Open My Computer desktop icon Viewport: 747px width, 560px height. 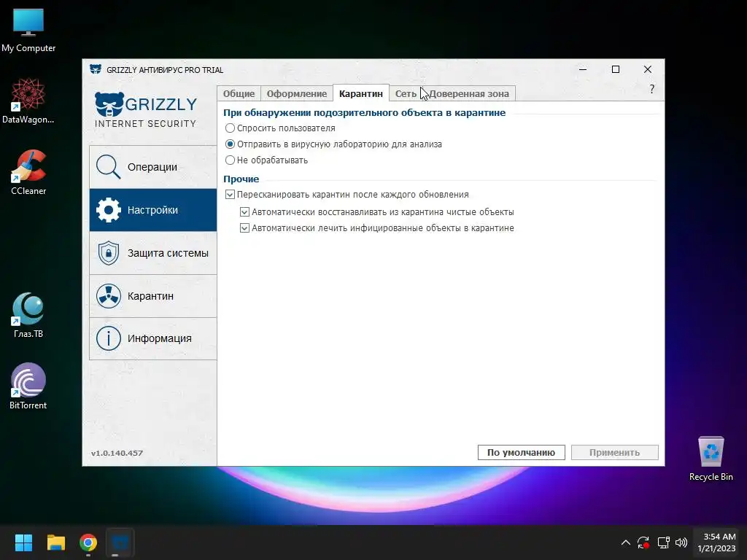click(28, 30)
